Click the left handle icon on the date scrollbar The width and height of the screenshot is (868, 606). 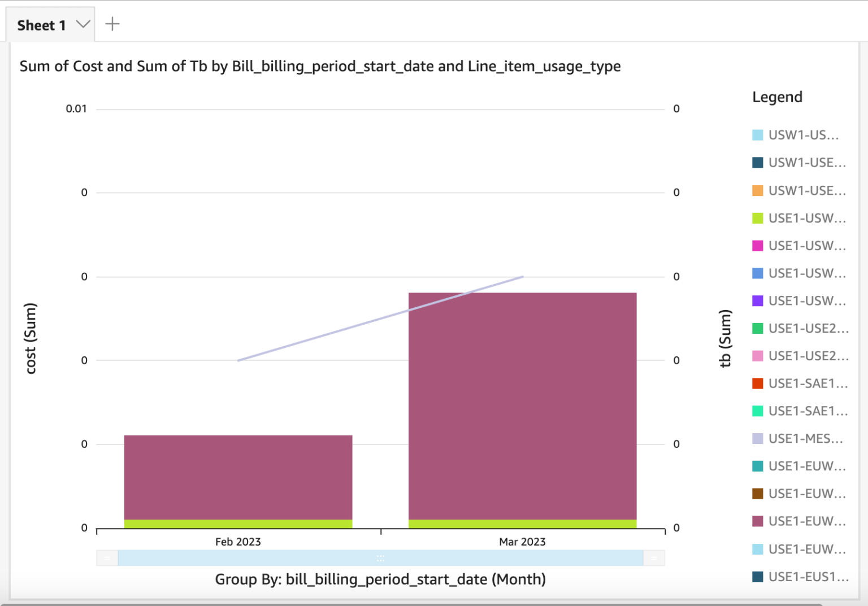tap(107, 557)
